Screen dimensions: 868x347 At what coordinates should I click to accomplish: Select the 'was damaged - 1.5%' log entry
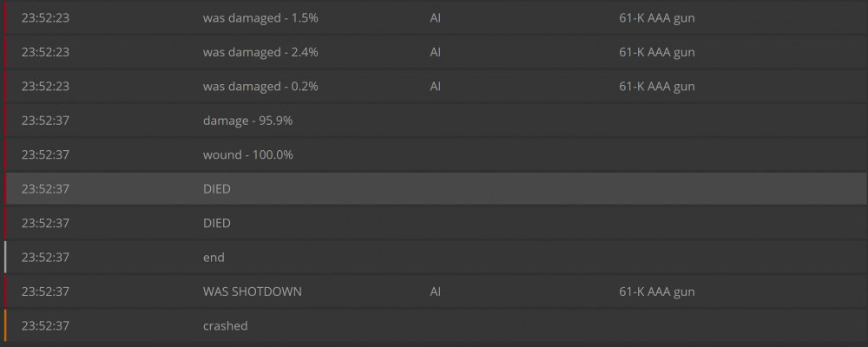pos(260,17)
